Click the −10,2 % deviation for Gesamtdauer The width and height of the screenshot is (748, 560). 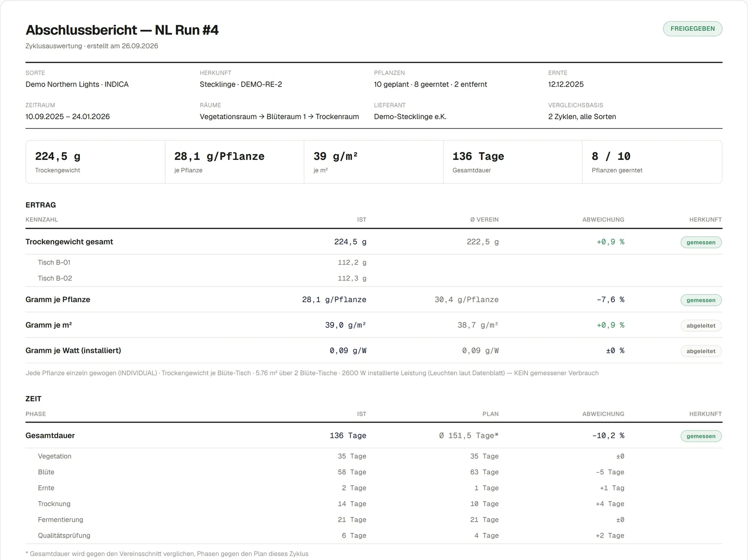608,435
